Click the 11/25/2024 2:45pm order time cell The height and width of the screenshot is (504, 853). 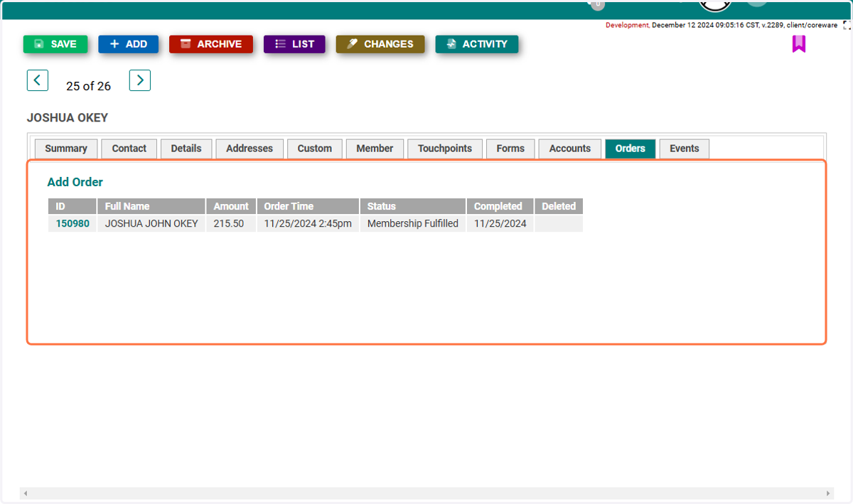(308, 223)
